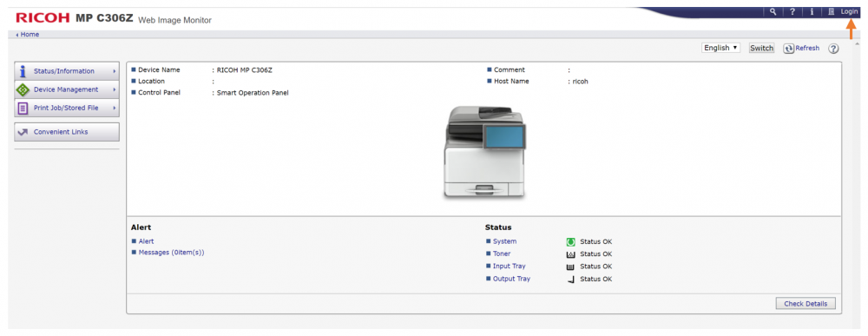Open the circular help icon beside Refresh
This screenshot has height=336, width=868.
coord(833,49)
